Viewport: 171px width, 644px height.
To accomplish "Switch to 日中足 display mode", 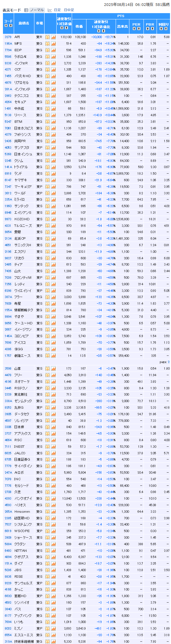I will (x=69, y=10).
